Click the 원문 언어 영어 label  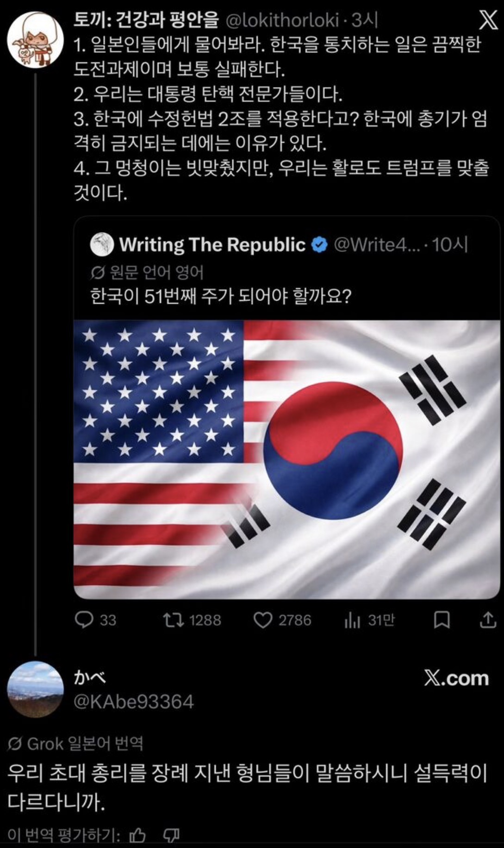coord(147,272)
